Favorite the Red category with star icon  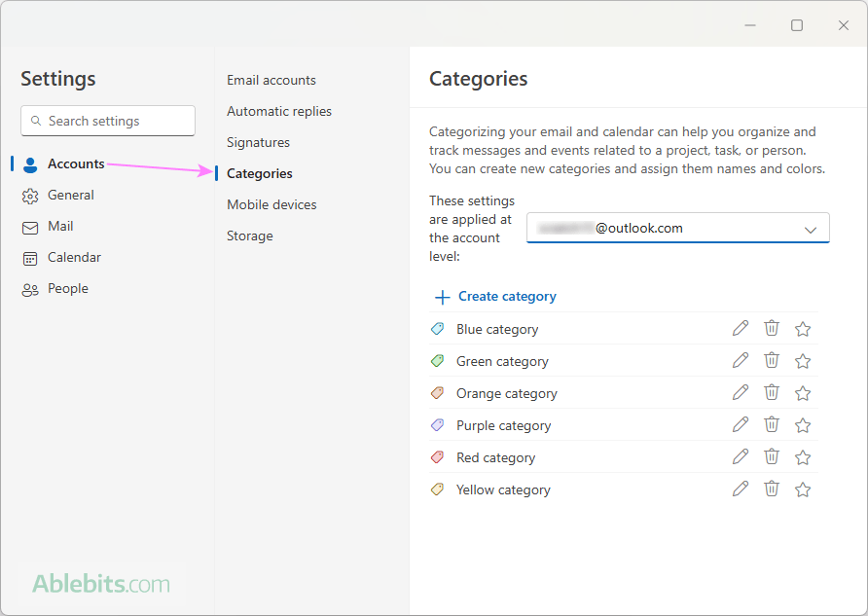coord(803,457)
